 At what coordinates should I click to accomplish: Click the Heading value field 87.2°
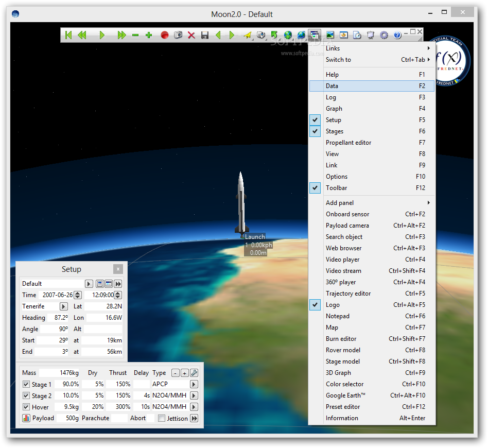(x=59, y=318)
